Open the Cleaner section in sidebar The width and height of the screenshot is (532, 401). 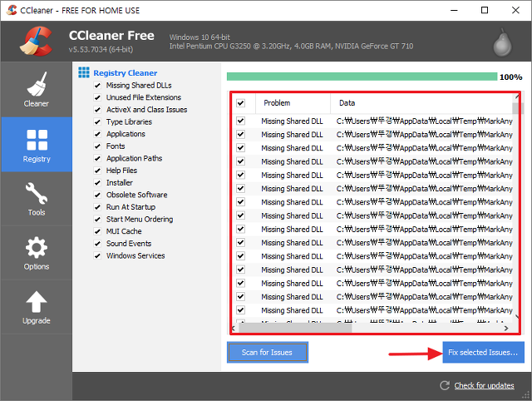pos(37,89)
